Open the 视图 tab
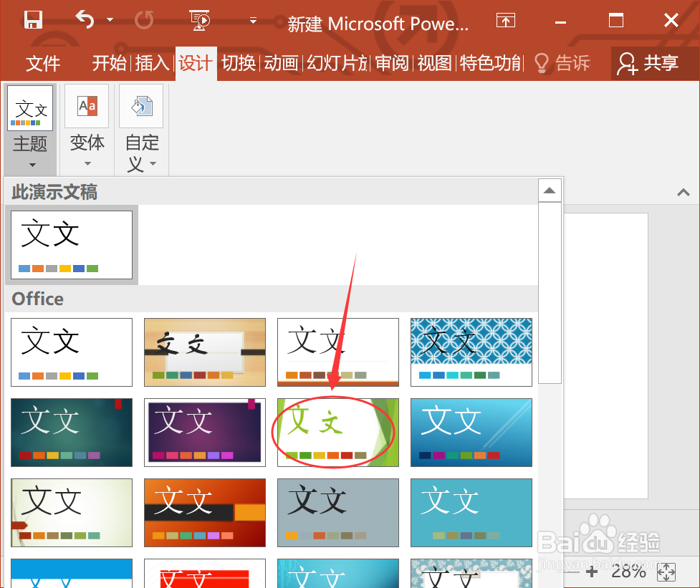The image size is (700, 588). coord(435,63)
